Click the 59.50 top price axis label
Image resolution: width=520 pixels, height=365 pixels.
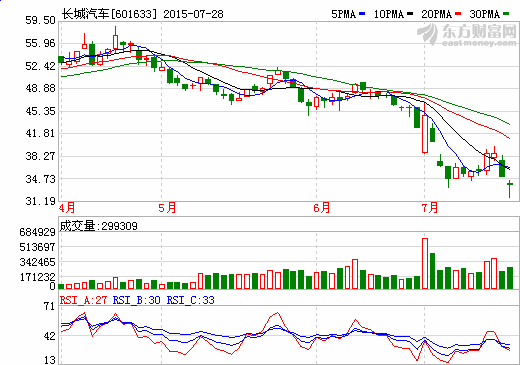pyautogui.click(x=40, y=20)
